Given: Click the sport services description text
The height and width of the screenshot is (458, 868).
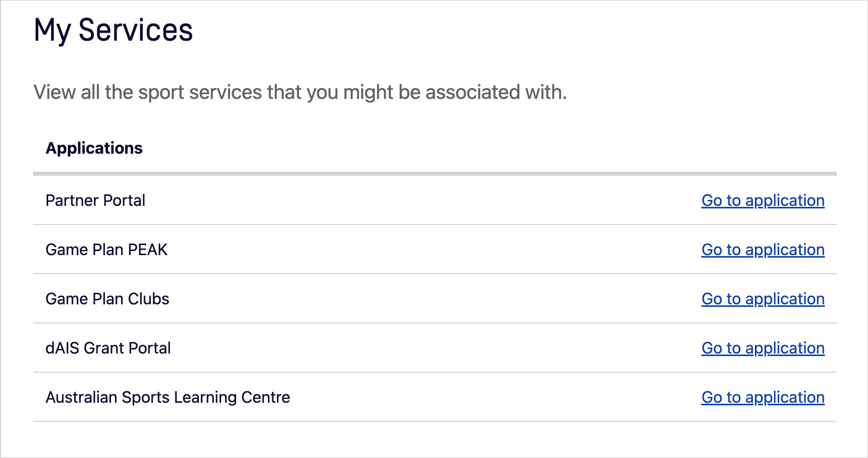Looking at the screenshot, I should pos(300,92).
